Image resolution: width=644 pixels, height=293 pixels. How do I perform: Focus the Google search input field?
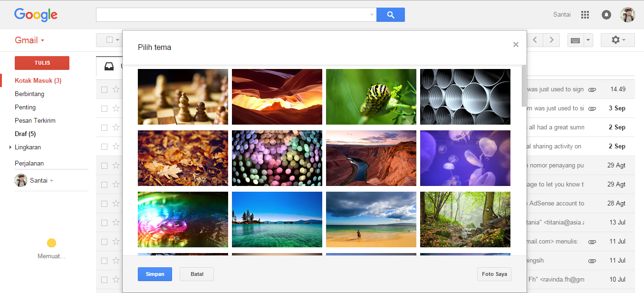click(232, 15)
